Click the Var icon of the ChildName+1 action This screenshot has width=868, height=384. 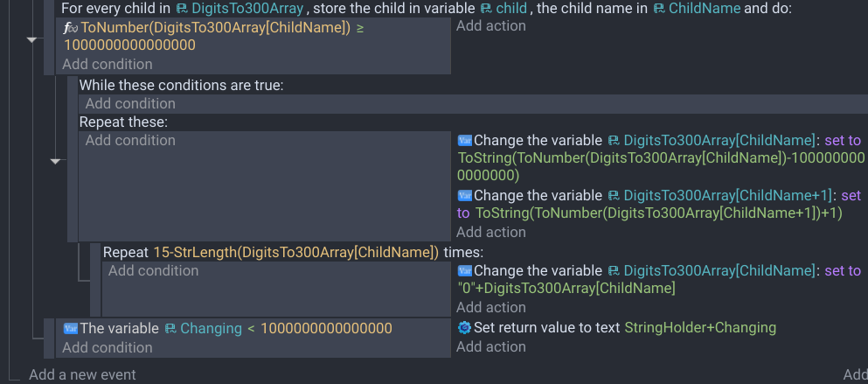[x=464, y=195]
